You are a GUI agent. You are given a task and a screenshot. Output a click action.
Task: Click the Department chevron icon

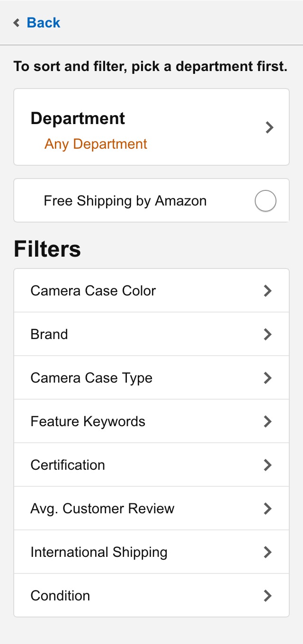(269, 127)
